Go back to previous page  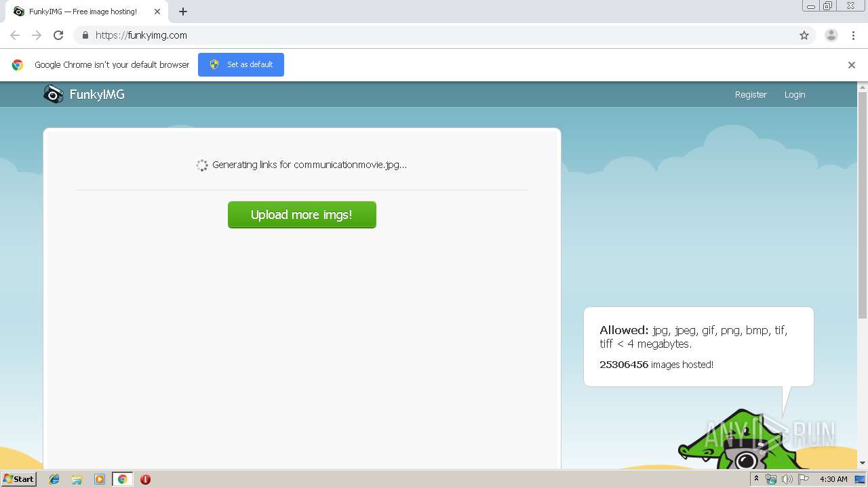15,35
